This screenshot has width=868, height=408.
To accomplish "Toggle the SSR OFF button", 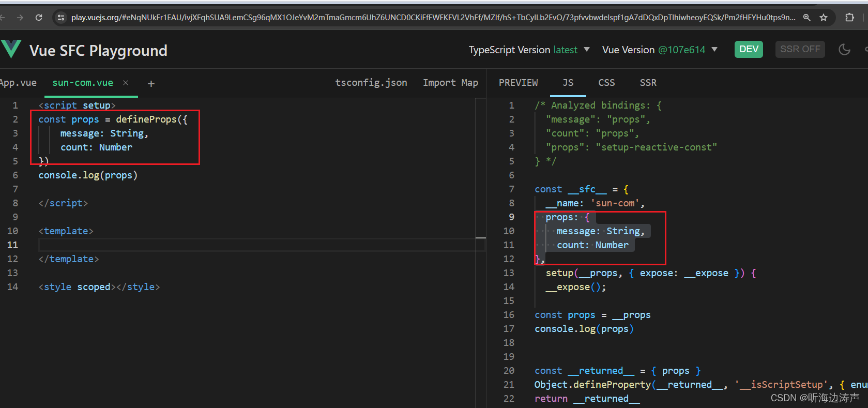I will [x=800, y=49].
